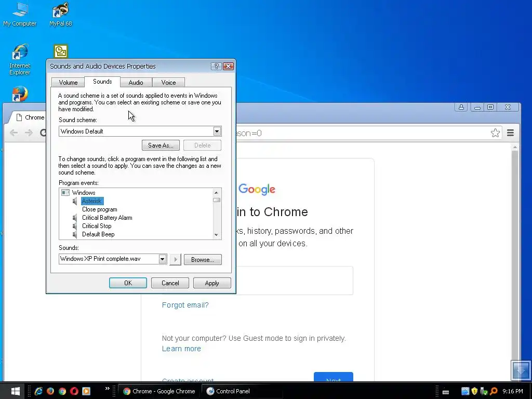
Task: Click the blue arrow widget at bottom right
Action: (x=521, y=370)
